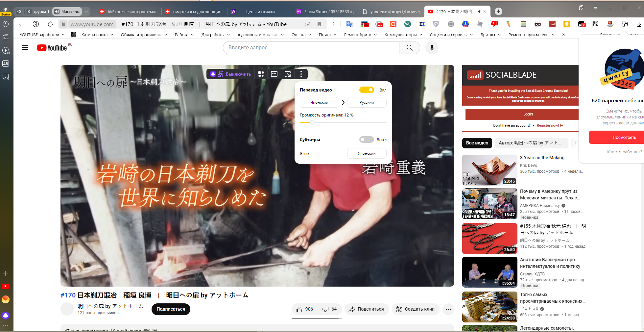
Task: Select the Все видео filter chip
Action: (477, 143)
